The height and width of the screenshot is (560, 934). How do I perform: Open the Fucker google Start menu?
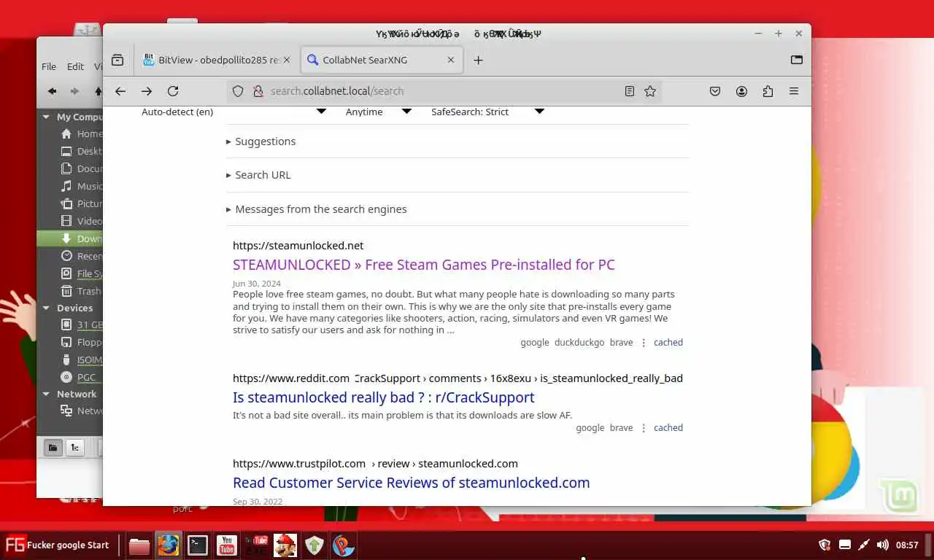[x=57, y=545]
